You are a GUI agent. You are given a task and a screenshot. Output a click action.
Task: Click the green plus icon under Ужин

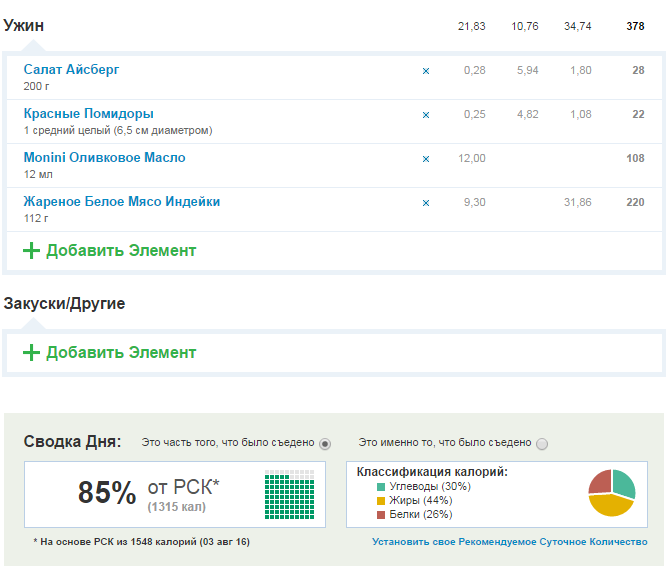click(x=32, y=251)
